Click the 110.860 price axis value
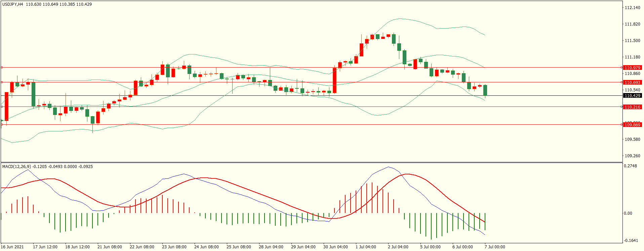Viewport: 644px width, 251px height. [x=632, y=74]
